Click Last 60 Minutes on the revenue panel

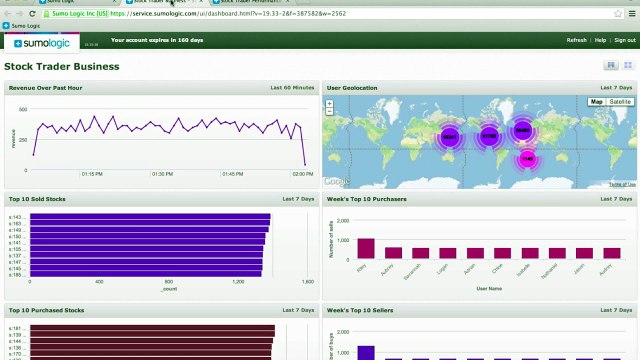click(292, 88)
